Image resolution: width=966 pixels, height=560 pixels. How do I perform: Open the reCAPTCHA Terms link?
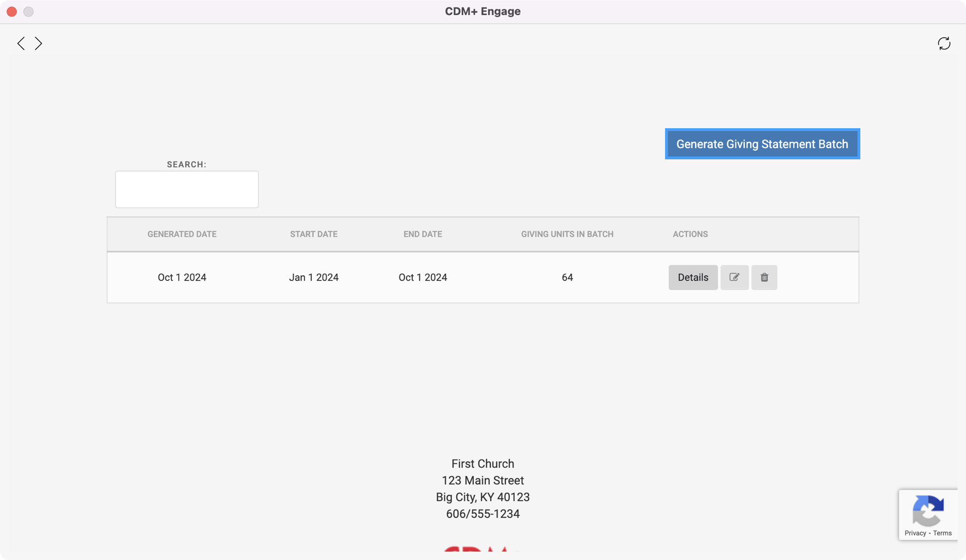[x=942, y=533]
